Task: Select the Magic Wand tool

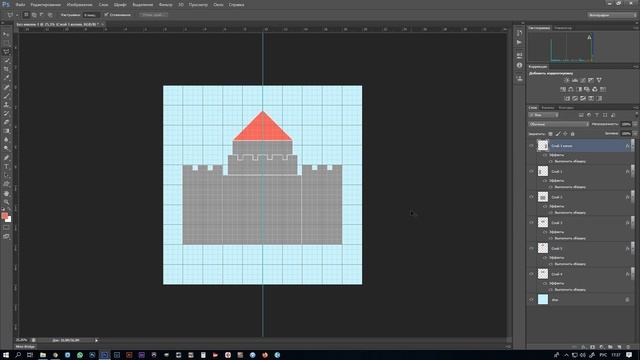Action: [6, 60]
